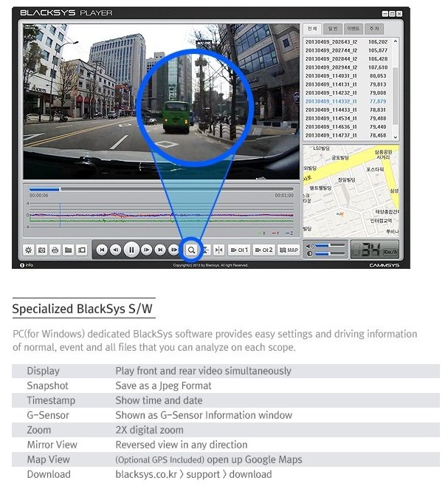Click the 'Mirror View' table label
The width and height of the screenshot is (448, 486).
coord(52,445)
